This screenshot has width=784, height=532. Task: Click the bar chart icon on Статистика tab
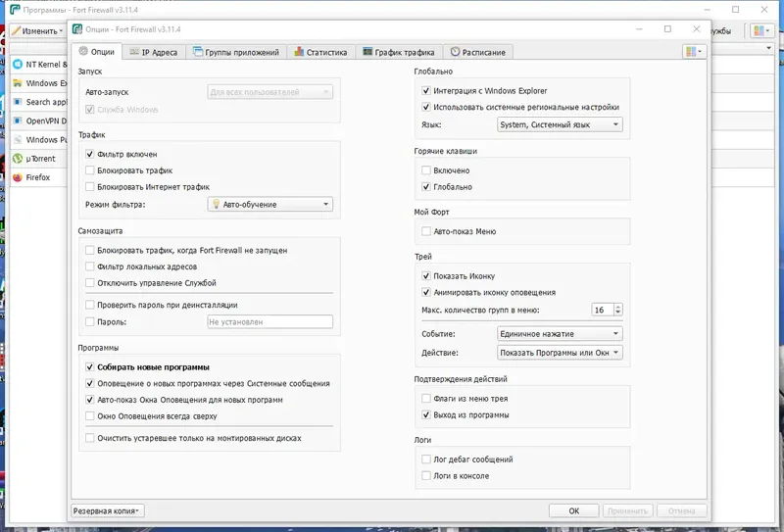coord(299,52)
